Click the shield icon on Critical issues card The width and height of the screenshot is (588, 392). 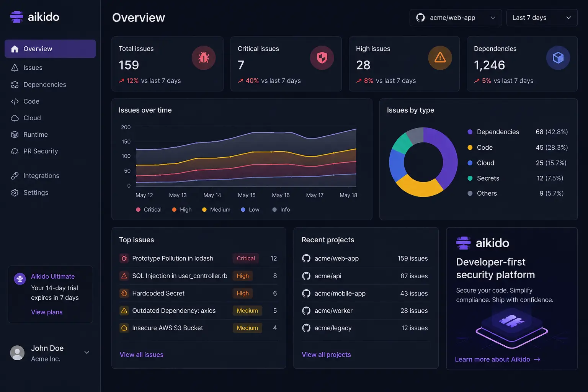322,58
